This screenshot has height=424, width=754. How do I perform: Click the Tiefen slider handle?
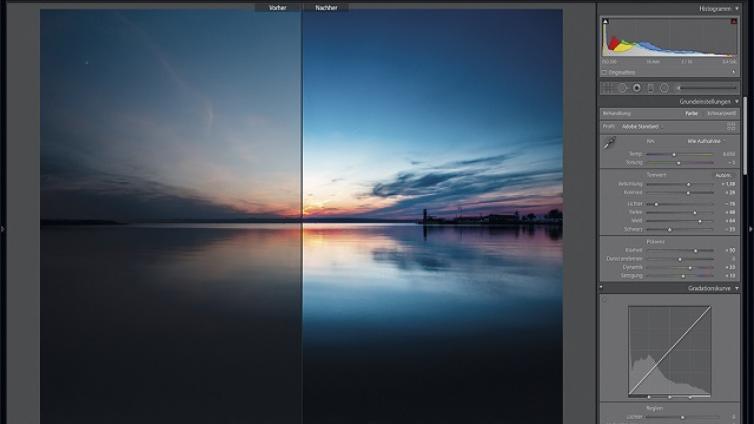pos(695,212)
